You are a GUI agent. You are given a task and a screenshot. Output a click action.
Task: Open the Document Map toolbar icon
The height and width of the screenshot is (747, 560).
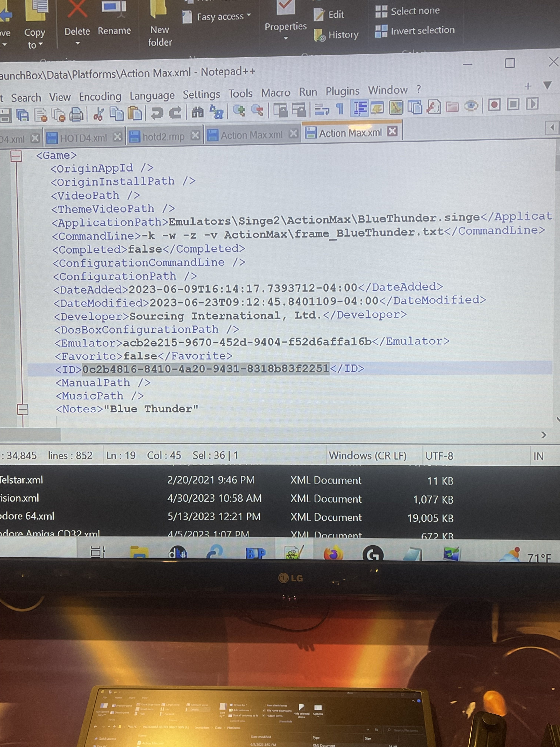pos(396,107)
